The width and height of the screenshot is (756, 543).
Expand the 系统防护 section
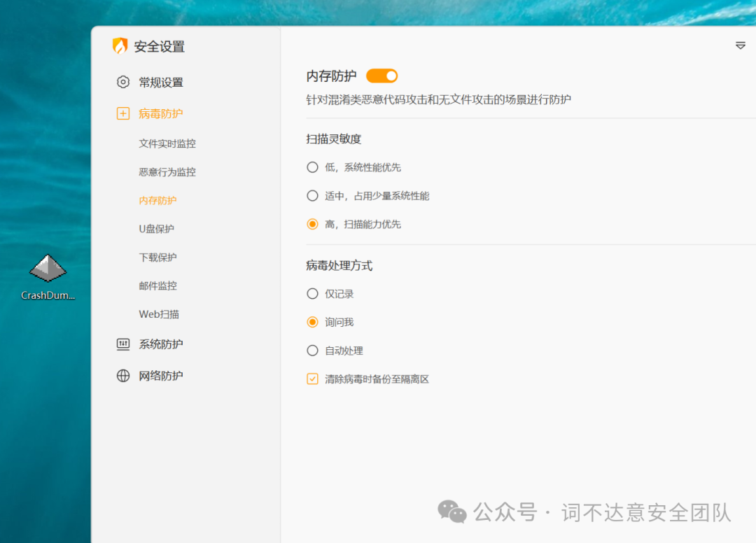coord(161,344)
